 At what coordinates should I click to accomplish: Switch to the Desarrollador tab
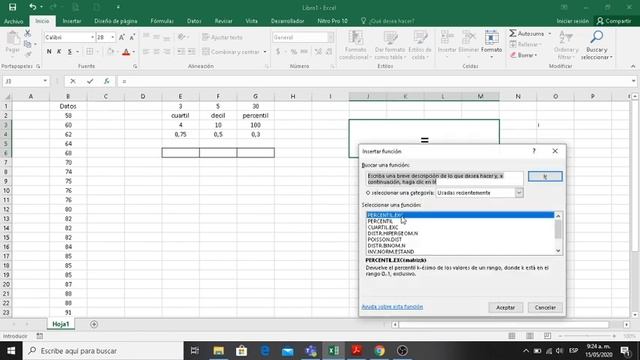287,21
